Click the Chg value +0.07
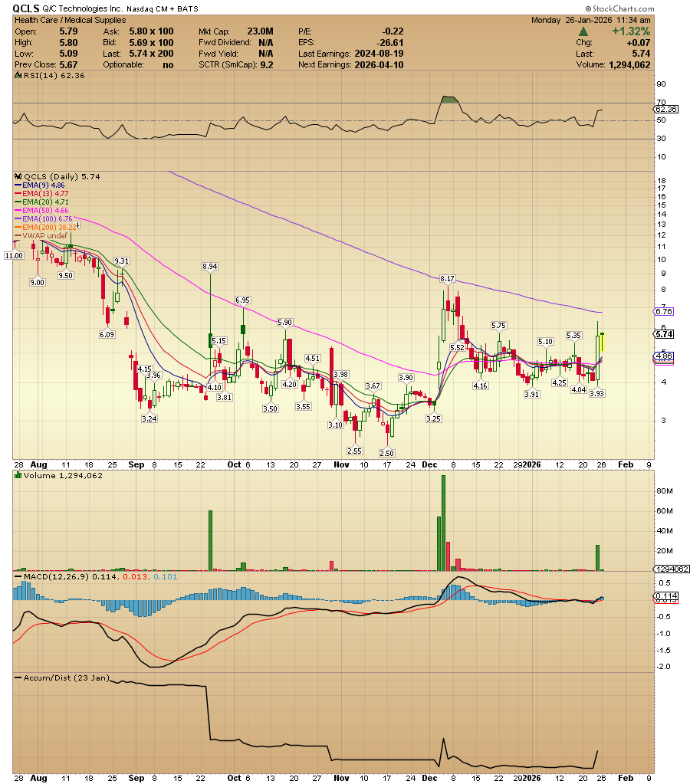The width and height of the screenshot is (690, 784). 639,42
